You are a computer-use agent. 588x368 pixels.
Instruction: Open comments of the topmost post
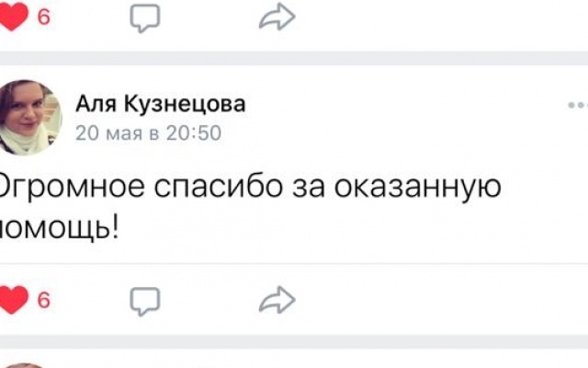pos(145,17)
